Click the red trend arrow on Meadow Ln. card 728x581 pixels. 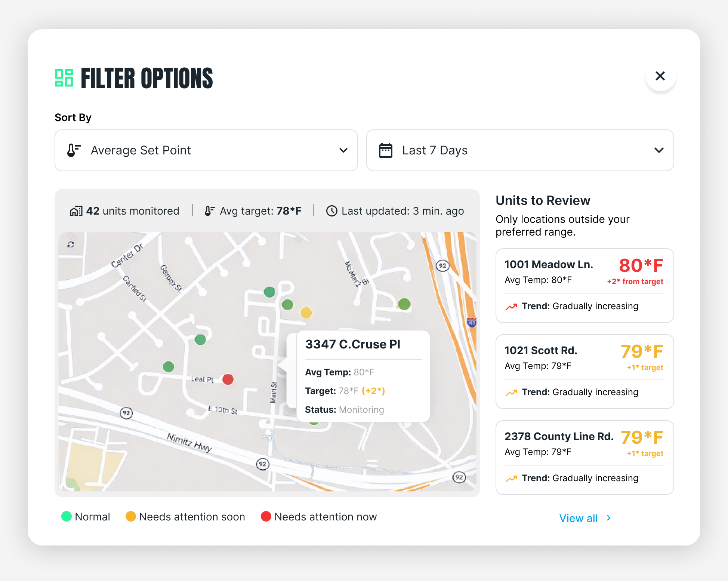pyautogui.click(x=511, y=307)
